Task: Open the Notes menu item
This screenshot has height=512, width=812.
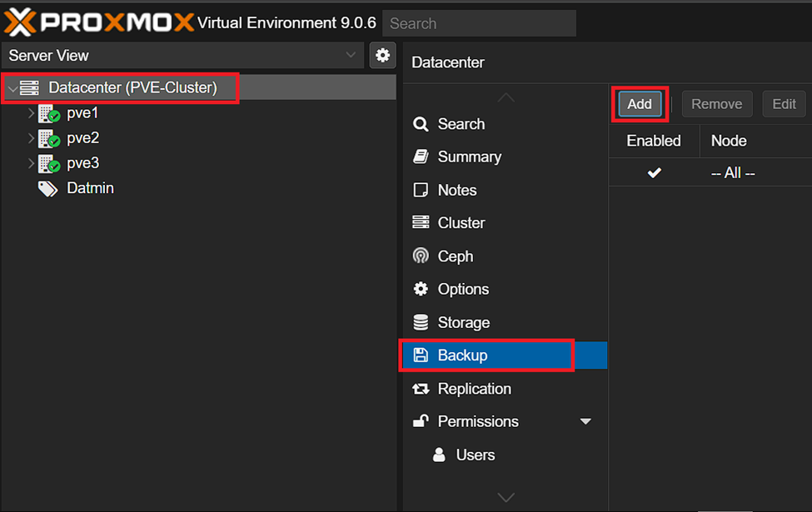Action: [x=457, y=190]
